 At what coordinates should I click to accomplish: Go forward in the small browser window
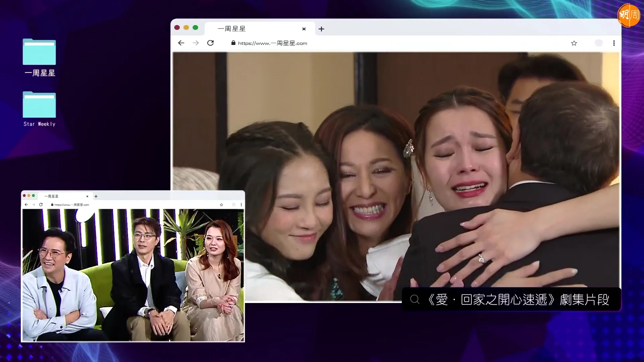pyautogui.click(x=34, y=204)
